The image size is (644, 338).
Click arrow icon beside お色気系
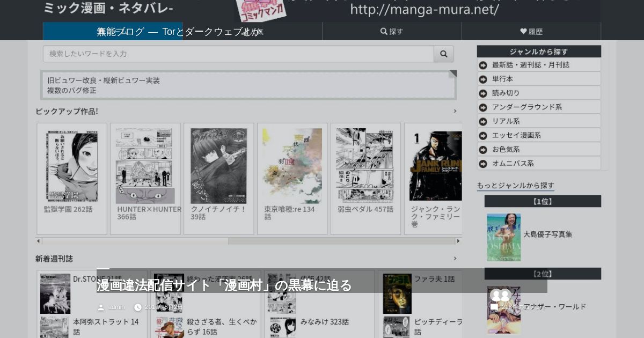point(483,149)
